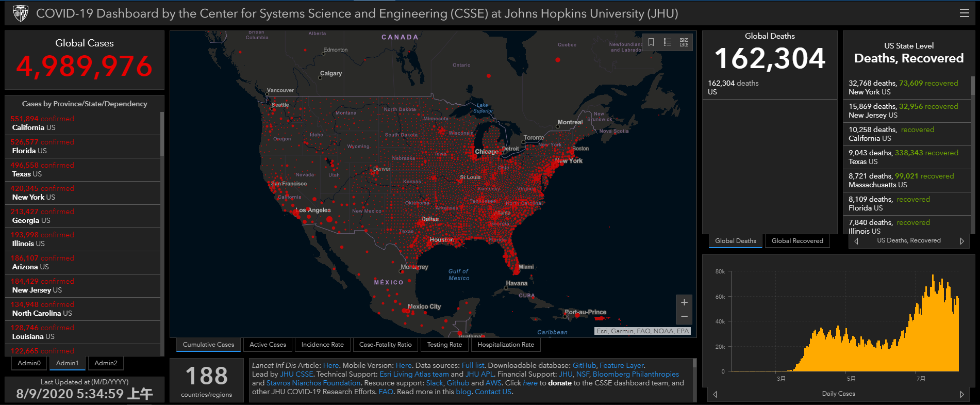Select the Hospitalization Rate tab
This screenshot has width=980, height=405.
pyautogui.click(x=506, y=345)
